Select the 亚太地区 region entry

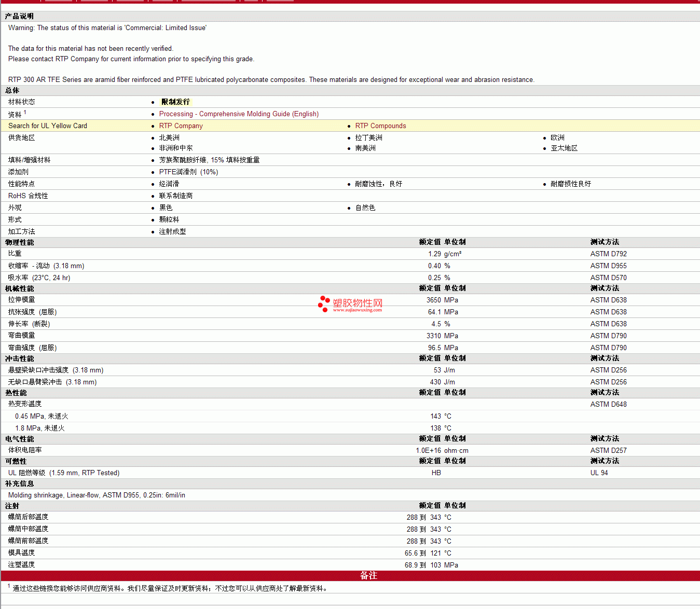564,148
